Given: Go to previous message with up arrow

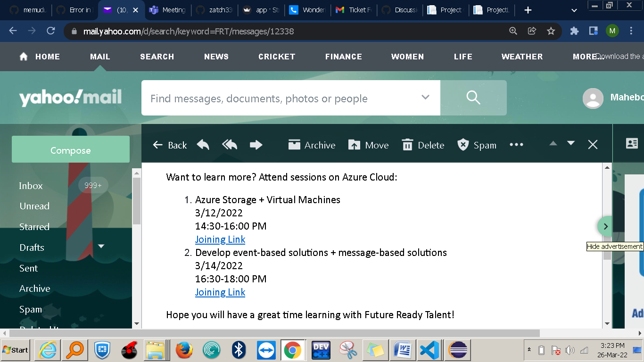Looking at the screenshot, I should (x=553, y=143).
